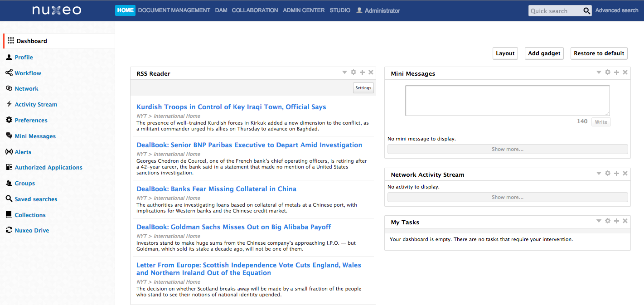Open Workflow in the sidebar
Image resolution: width=644 pixels, height=305 pixels.
coord(28,73)
